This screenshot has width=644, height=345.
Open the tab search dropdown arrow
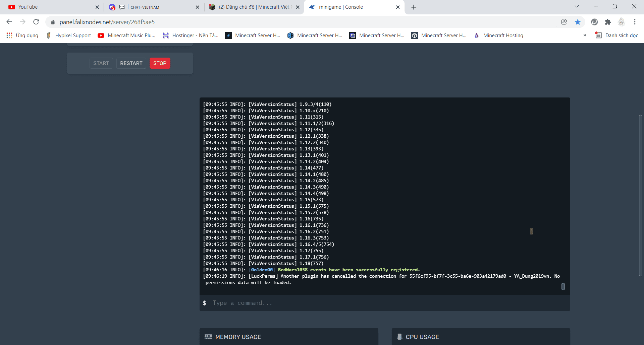(x=577, y=6)
